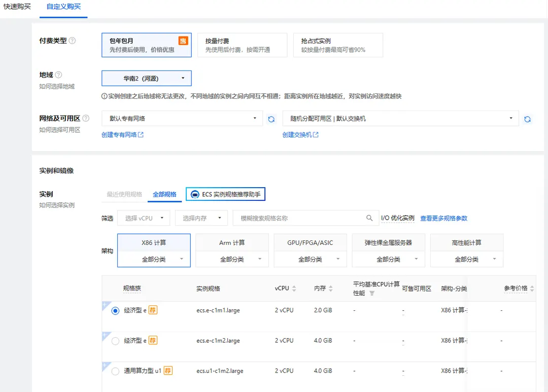Screen dimensions: 548x392
Task: Open the 华南2 (河源) region dropdown
Action: click(x=147, y=78)
